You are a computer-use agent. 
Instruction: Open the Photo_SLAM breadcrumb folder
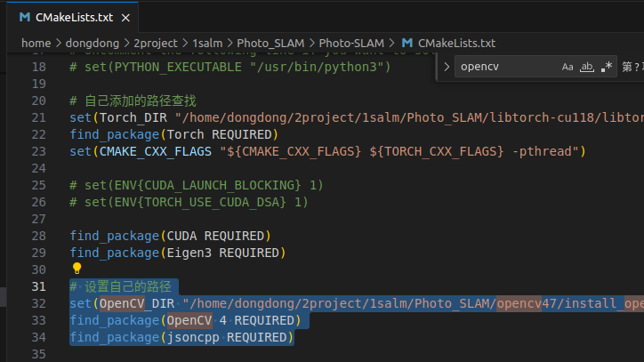pyautogui.click(x=270, y=44)
